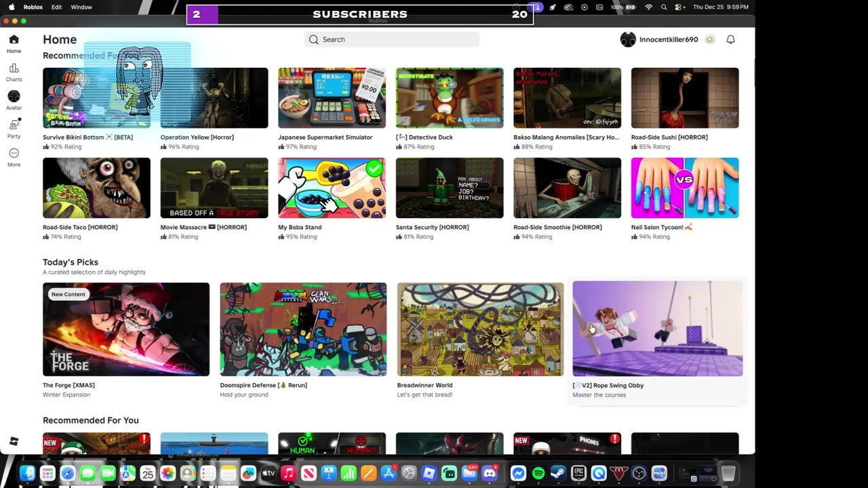868x488 pixels.
Task: Open the Window menu
Action: pos(81,7)
